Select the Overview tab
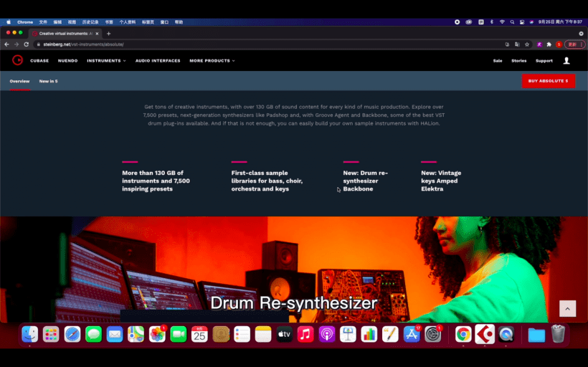The width and height of the screenshot is (588, 367). coord(19,81)
